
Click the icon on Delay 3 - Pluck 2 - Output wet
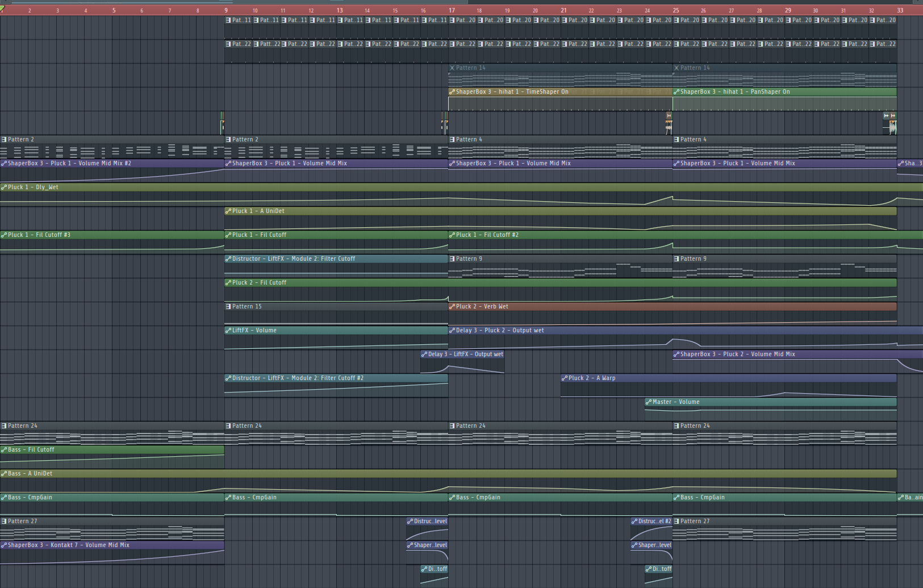tap(452, 330)
